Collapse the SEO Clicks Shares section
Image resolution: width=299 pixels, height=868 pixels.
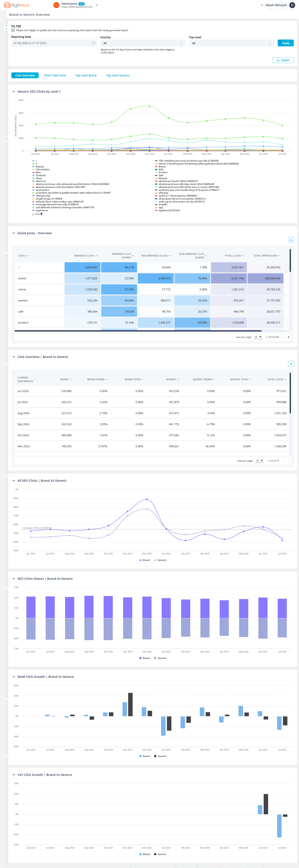click(x=14, y=579)
